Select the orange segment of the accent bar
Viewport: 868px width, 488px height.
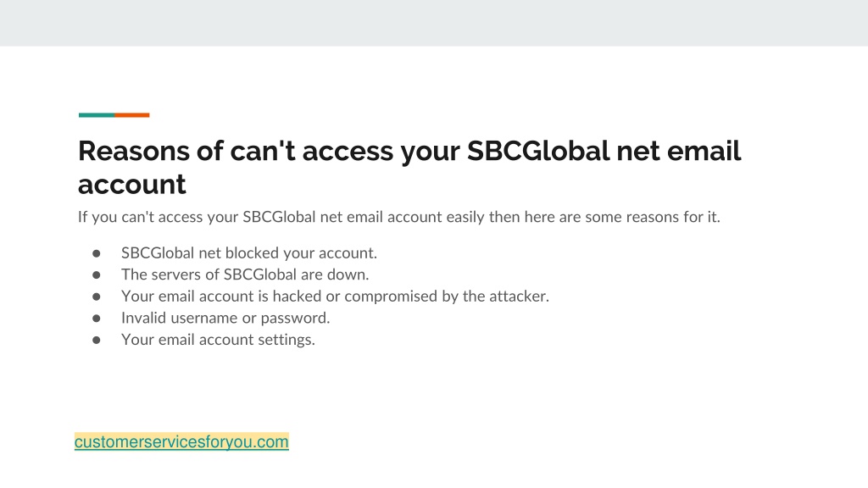coord(132,115)
